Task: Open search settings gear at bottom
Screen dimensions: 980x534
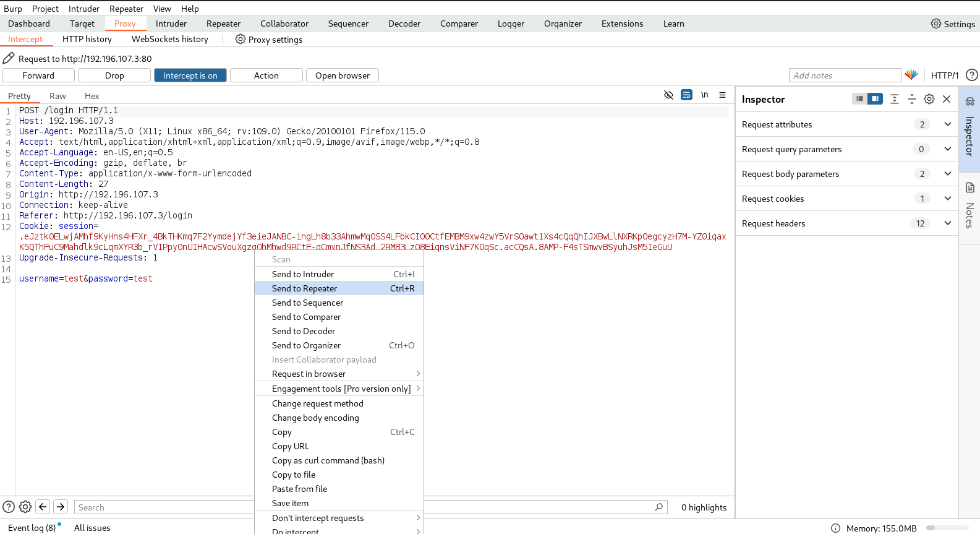Action: tap(25, 507)
